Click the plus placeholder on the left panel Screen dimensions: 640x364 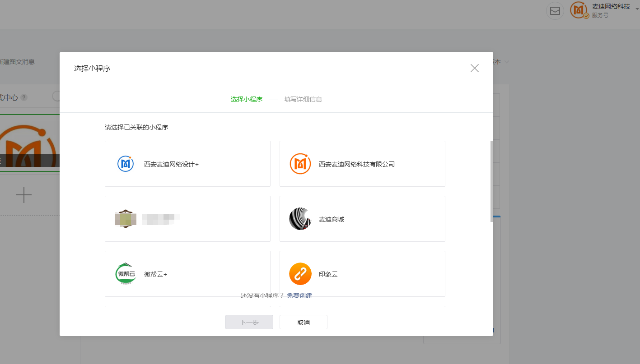23,195
